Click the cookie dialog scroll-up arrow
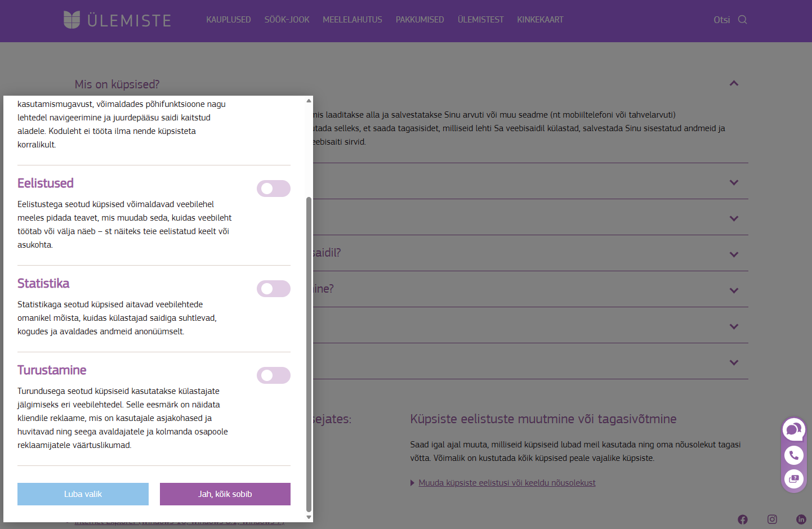Screen dimensions: 812x529 pos(309,101)
